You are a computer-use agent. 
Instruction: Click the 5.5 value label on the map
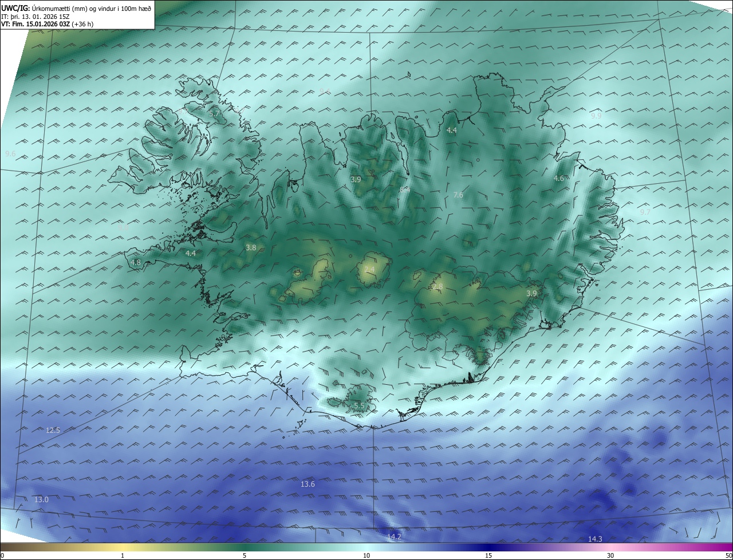tap(359, 405)
